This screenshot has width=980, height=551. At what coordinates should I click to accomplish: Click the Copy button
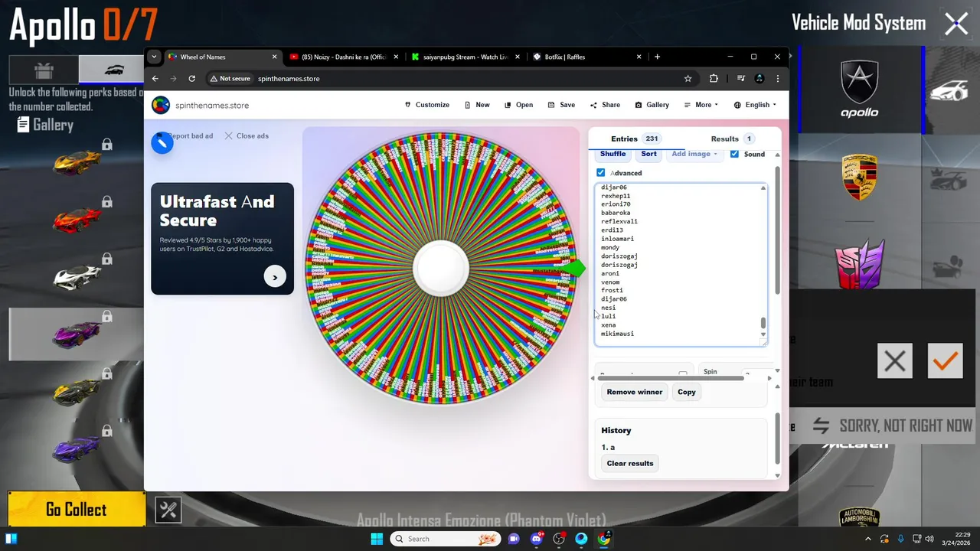pos(687,392)
